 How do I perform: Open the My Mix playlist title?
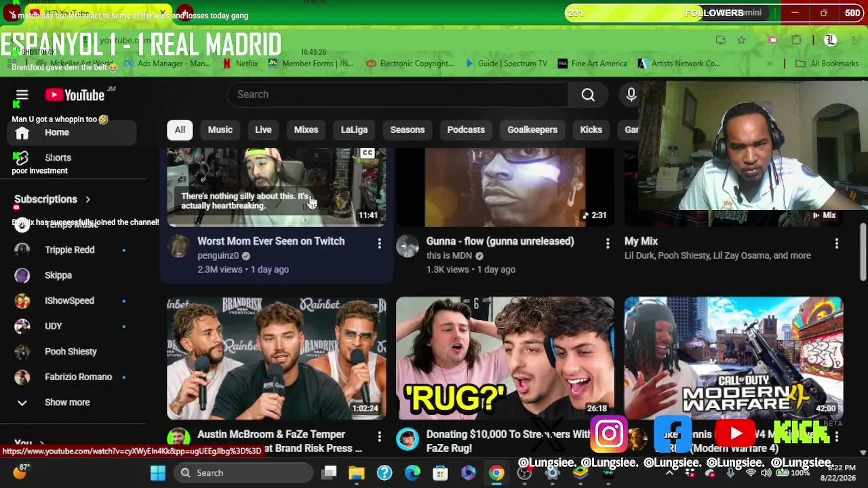pos(641,241)
